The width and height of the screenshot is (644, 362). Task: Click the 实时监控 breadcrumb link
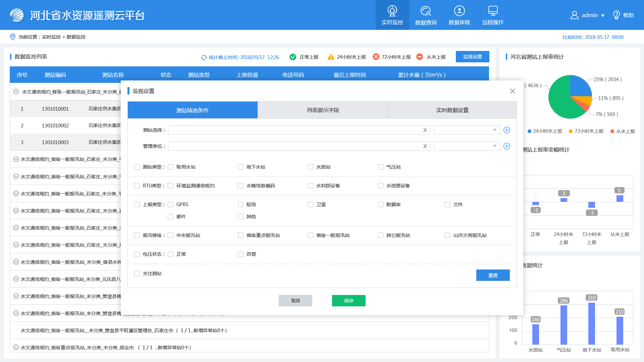click(51, 37)
